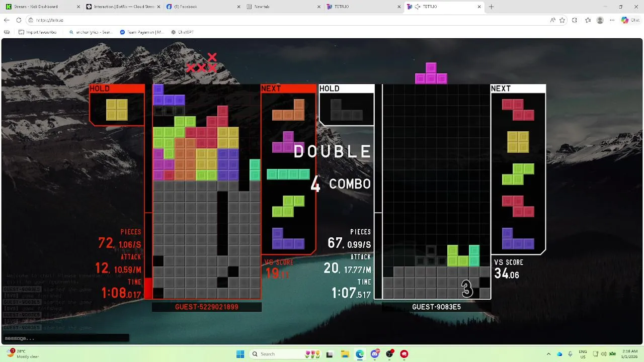
Task: Open the red round app taskbar icon
Action: 404,354
